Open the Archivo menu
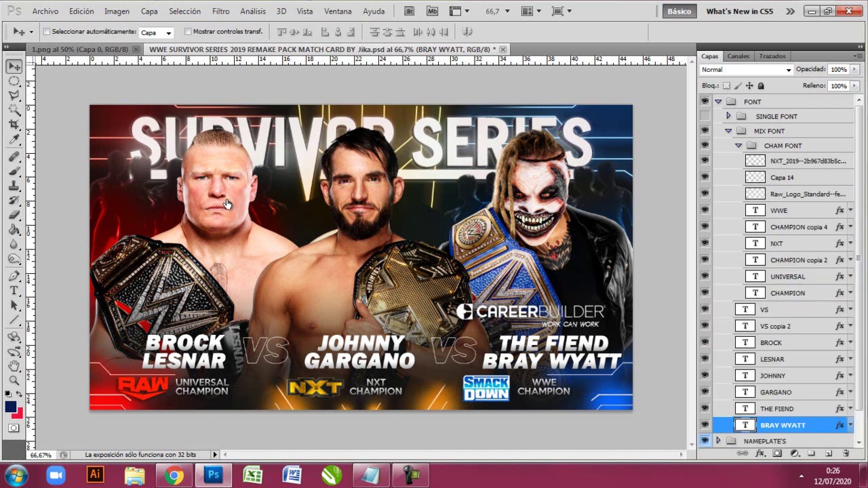The image size is (868, 488). coord(45,12)
